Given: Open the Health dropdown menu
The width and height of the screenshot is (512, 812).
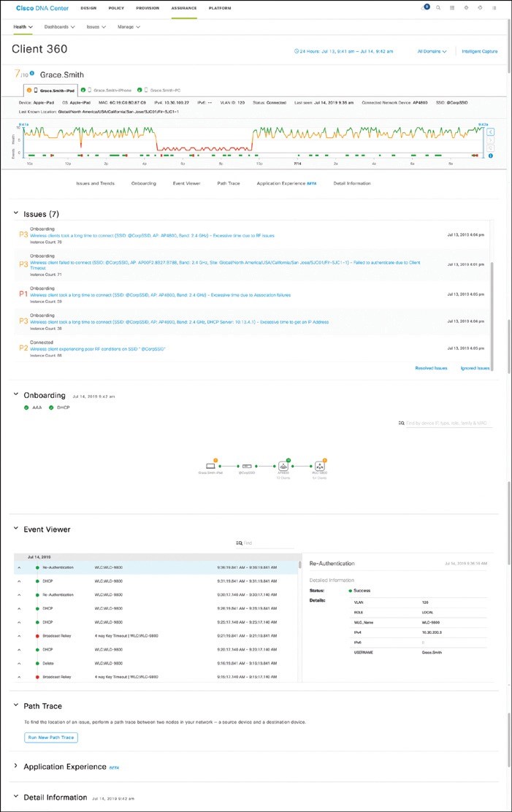Looking at the screenshot, I should click(23, 26).
